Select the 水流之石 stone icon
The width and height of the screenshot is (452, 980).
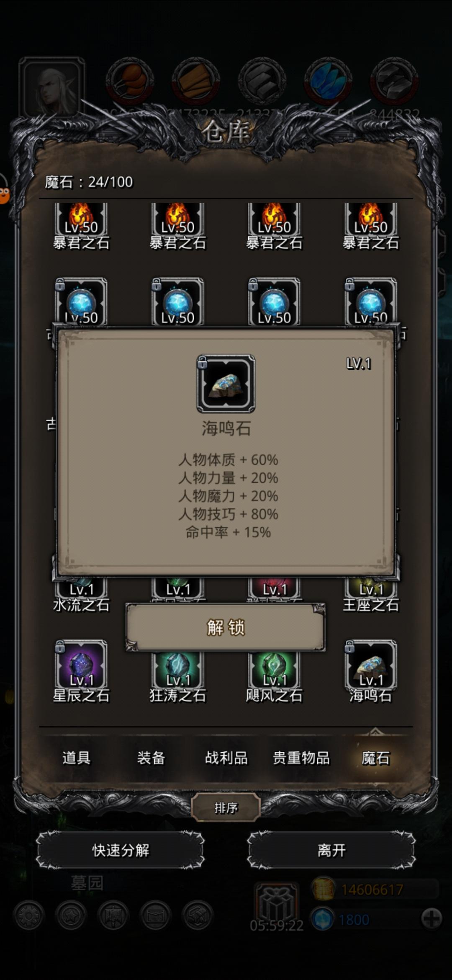pos(81,588)
